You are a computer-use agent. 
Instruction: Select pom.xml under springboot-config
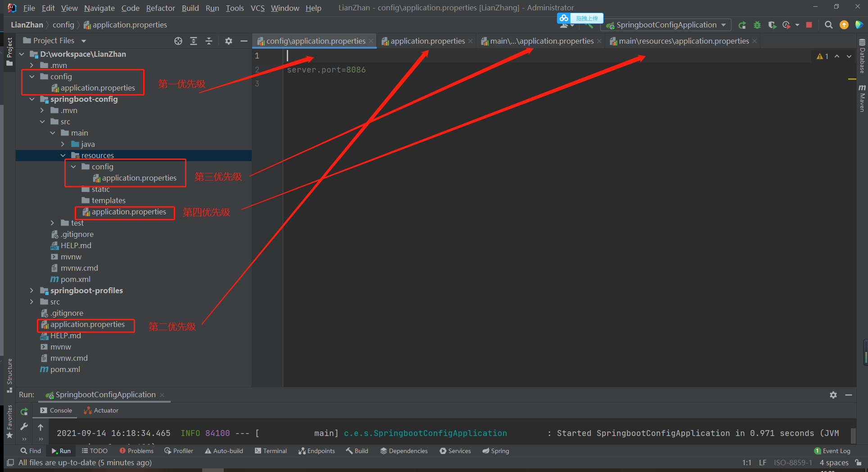[x=71, y=279]
